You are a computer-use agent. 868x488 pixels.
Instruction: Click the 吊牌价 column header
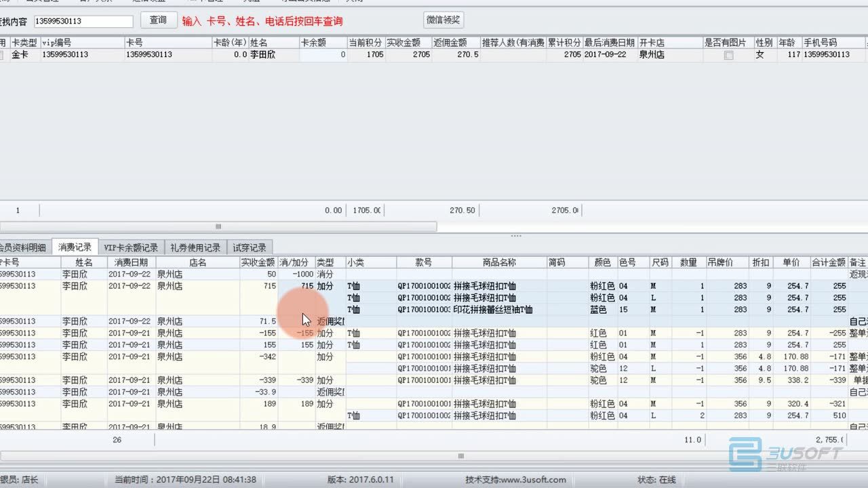click(727, 262)
